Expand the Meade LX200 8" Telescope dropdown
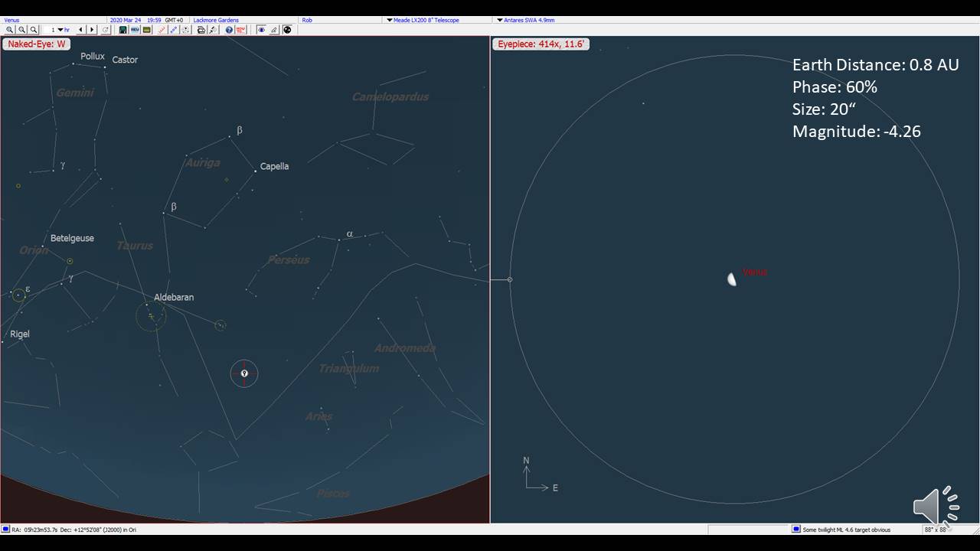This screenshot has width=980, height=551. 390,20
